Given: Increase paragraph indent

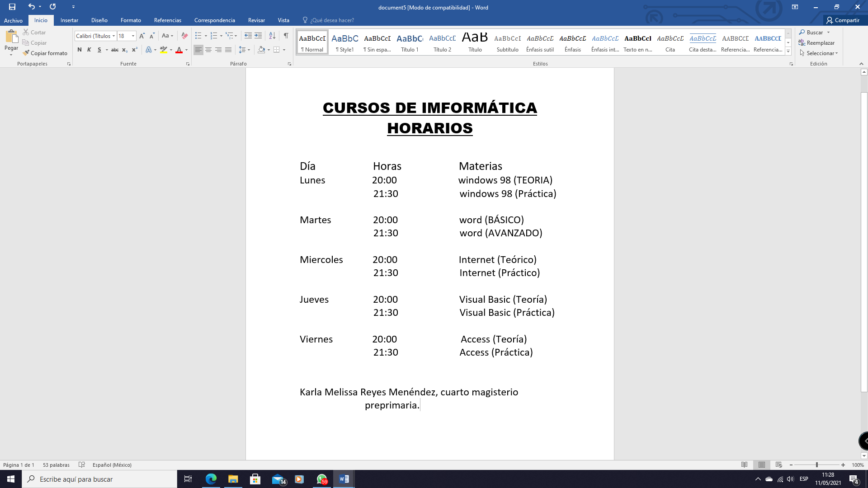Looking at the screenshot, I should pyautogui.click(x=258, y=36).
